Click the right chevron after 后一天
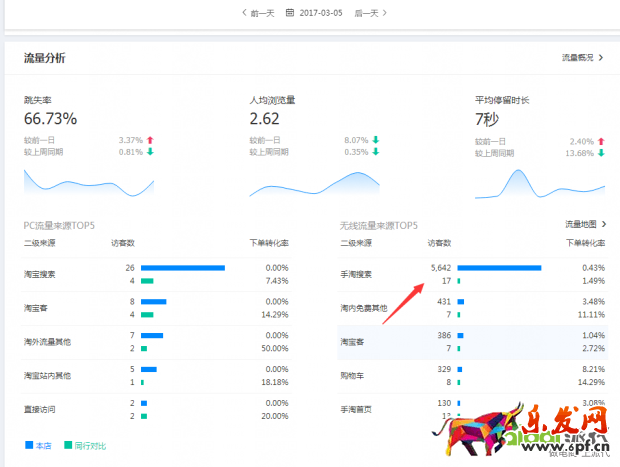Image resolution: width=620 pixels, height=467 pixels. (x=385, y=13)
